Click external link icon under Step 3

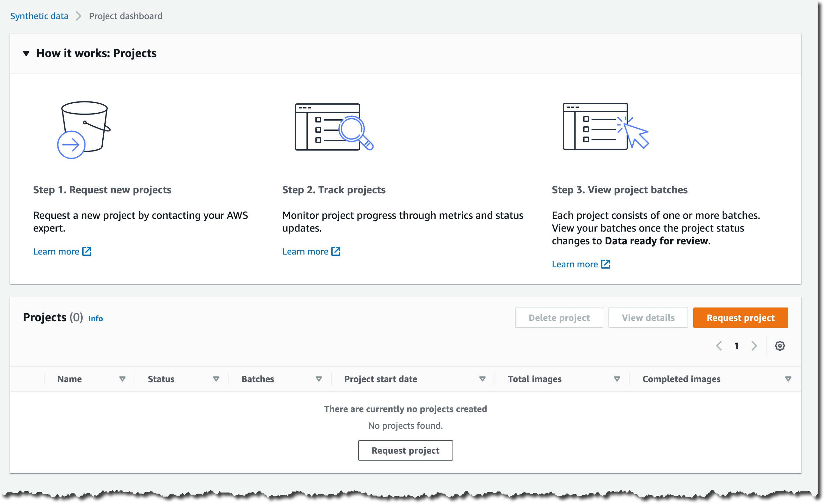[606, 264]
